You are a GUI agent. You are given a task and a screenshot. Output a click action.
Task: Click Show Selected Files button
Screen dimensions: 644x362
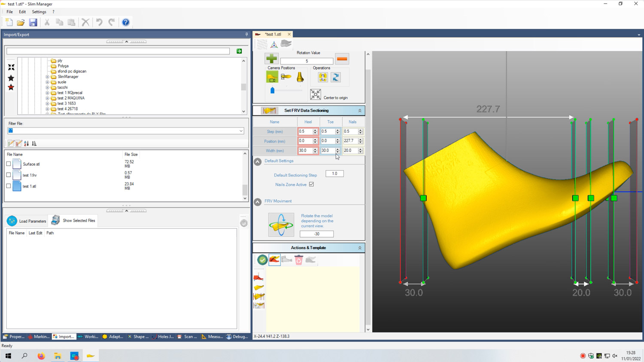[x=73, y=220]
